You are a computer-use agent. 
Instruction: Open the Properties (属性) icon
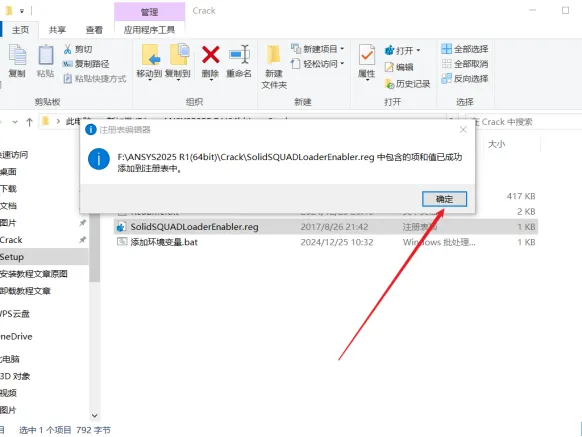click(367, 55)
